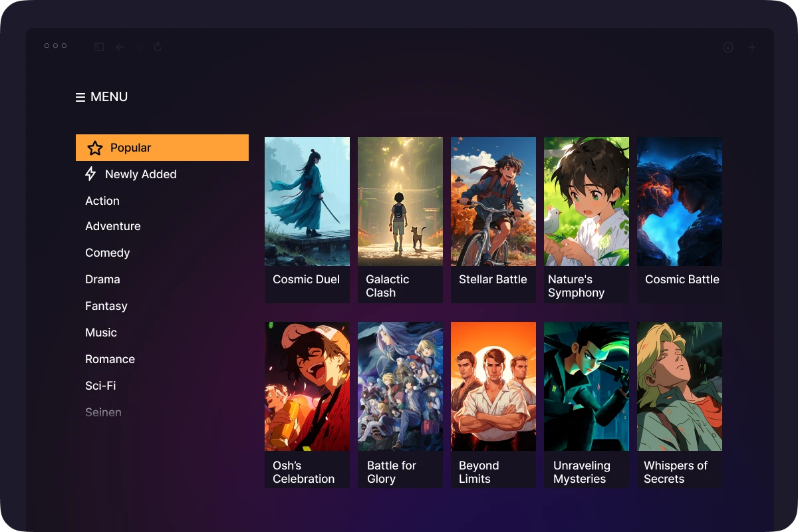Reload the page with the refresh icon
This screenshot has width=798, height=532.
tap(157, 47)
